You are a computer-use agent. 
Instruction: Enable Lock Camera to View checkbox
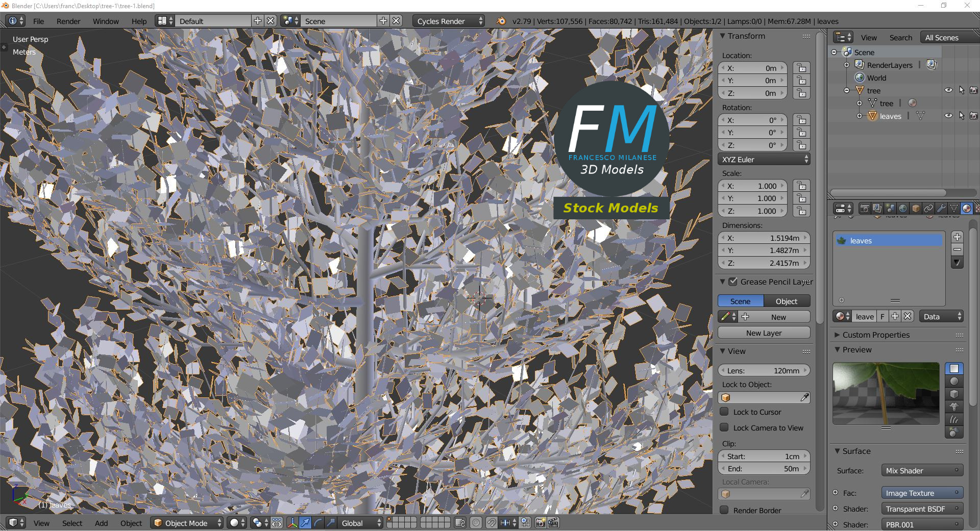point(724,427)
